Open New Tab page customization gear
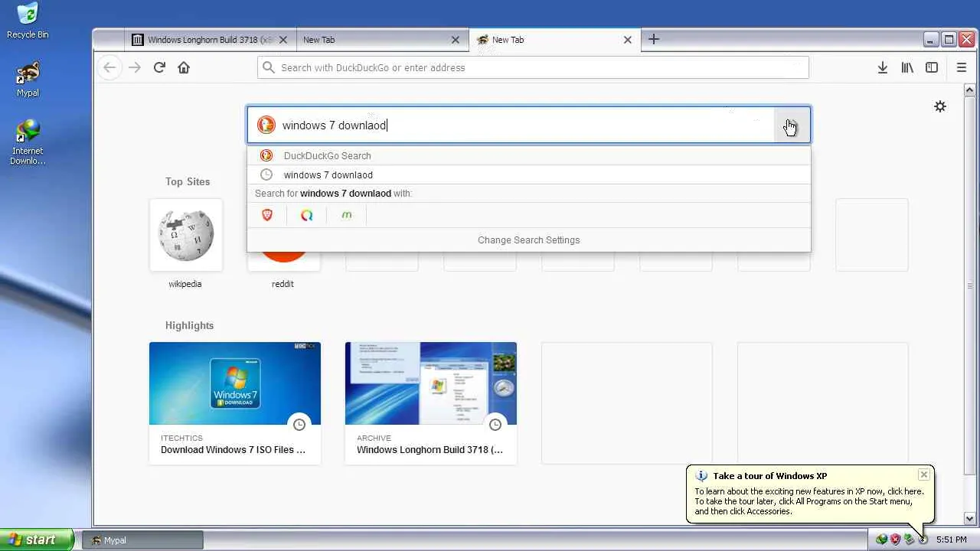980x551 pixels. point(940,106)
